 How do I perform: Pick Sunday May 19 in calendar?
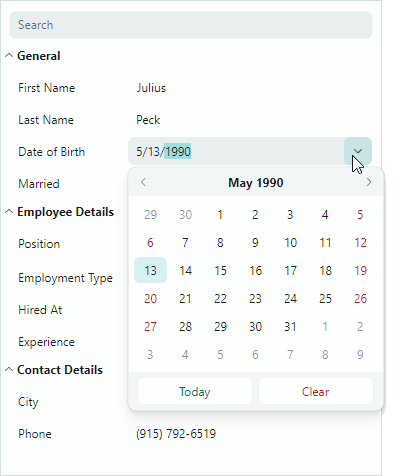click(360, 270)
